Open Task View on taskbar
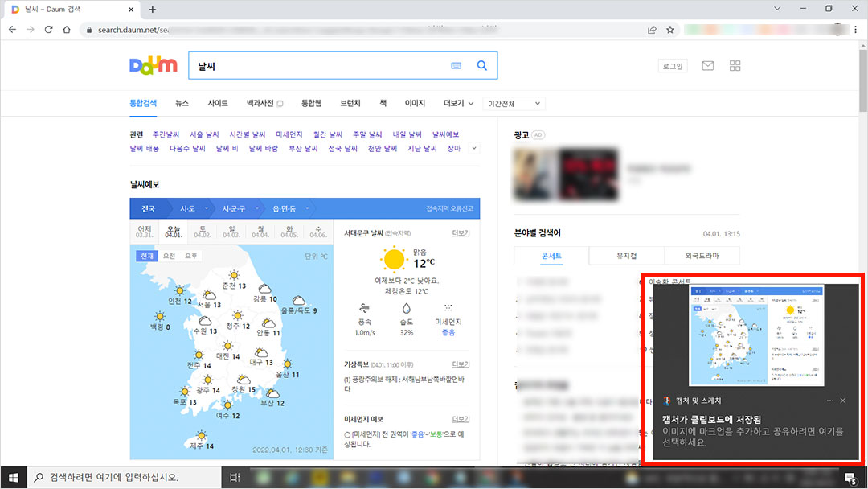868x489 pixels. 235,478
